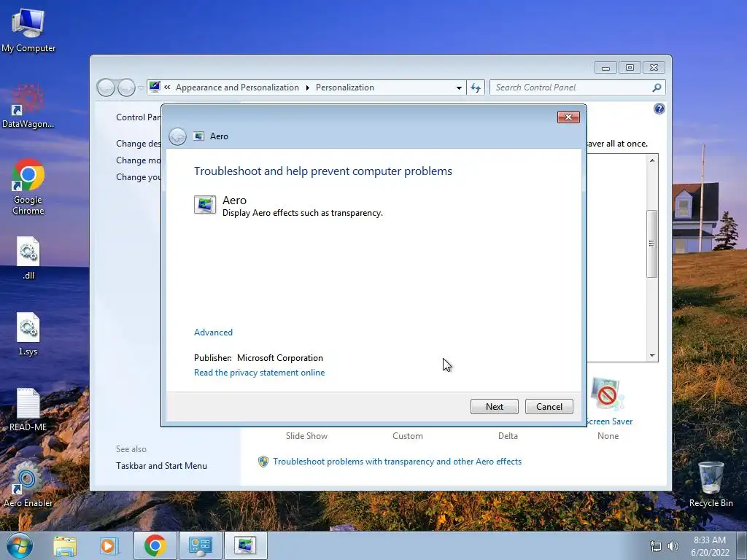Open Taskbar and Start Menu link

pyautogui.click(x=161, y=466)
